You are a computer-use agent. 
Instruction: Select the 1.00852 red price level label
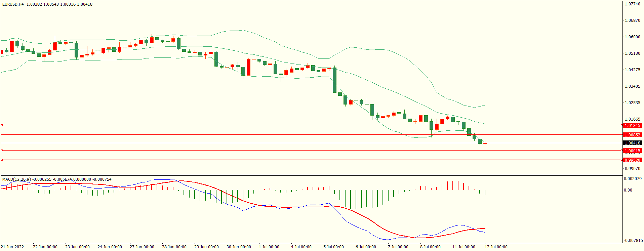(632, 135)
